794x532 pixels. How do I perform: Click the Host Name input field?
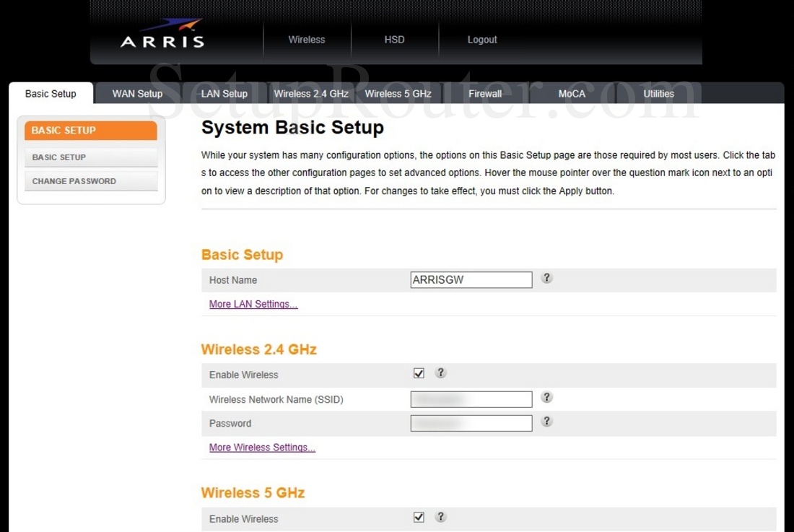click(x=471, y=280)
